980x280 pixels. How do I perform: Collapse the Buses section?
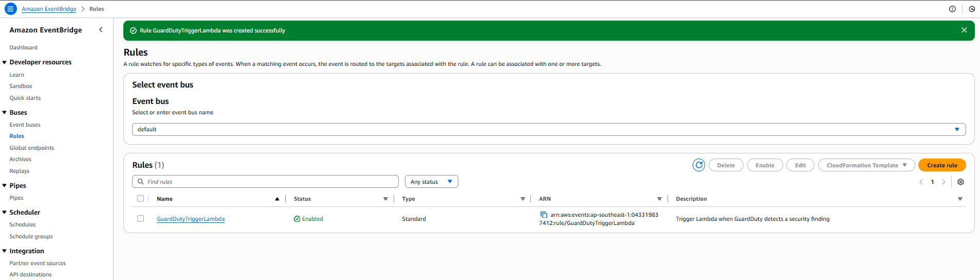pyautogui.click(x=5, y=113)
